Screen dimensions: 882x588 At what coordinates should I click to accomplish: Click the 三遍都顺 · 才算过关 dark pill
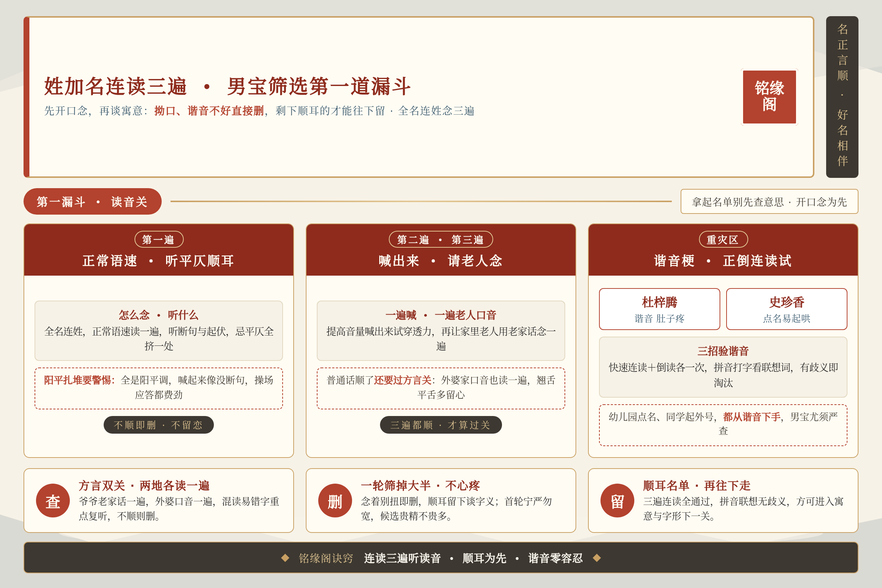(x=441, y=424)
